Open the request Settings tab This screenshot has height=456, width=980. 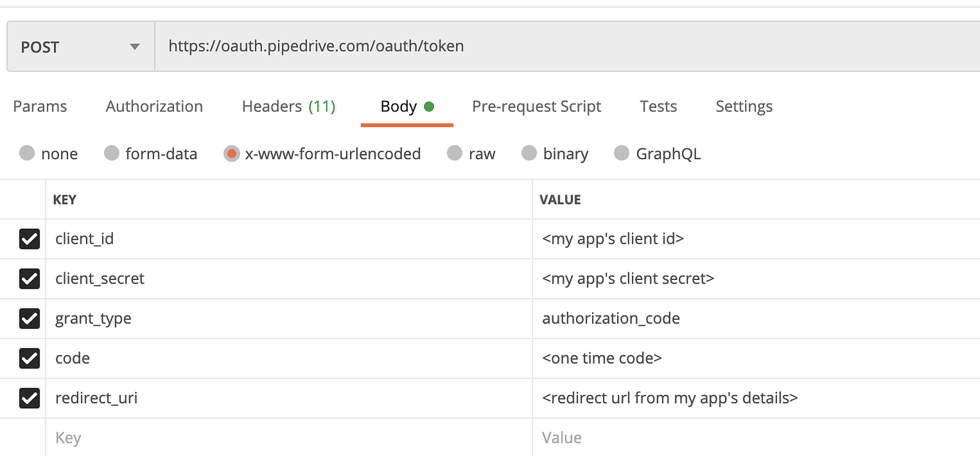pyautogui.click(x=744, y=106)
